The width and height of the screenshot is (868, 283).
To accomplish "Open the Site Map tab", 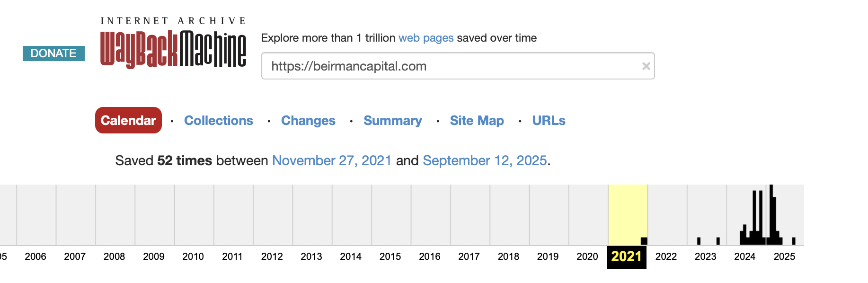I will pyautogui.click(x=477, y=121).
